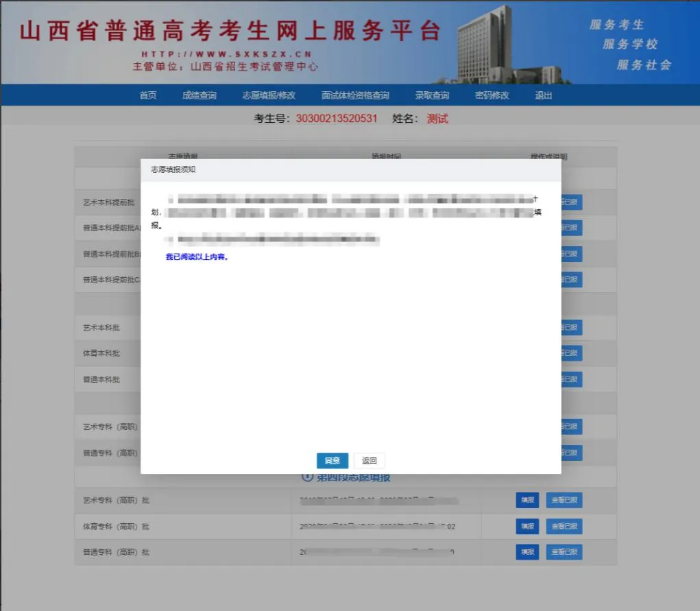Click 查看已报 for the 普通专科(高职)批 row
This screenshot has width=700, height=611.
[564, 552]
